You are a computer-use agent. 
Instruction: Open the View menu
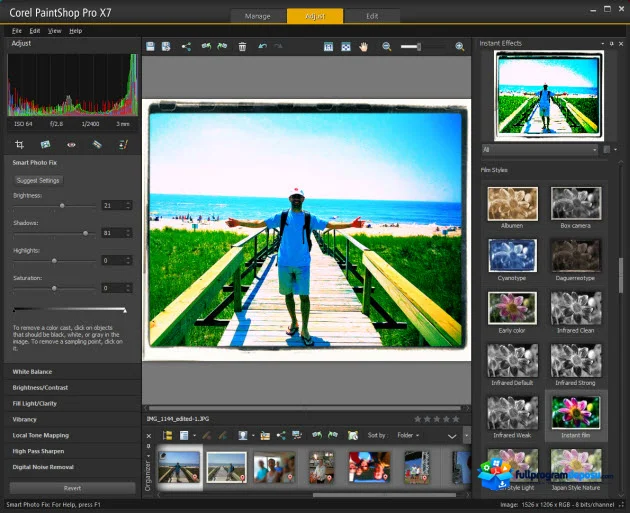tap(54, 31)
